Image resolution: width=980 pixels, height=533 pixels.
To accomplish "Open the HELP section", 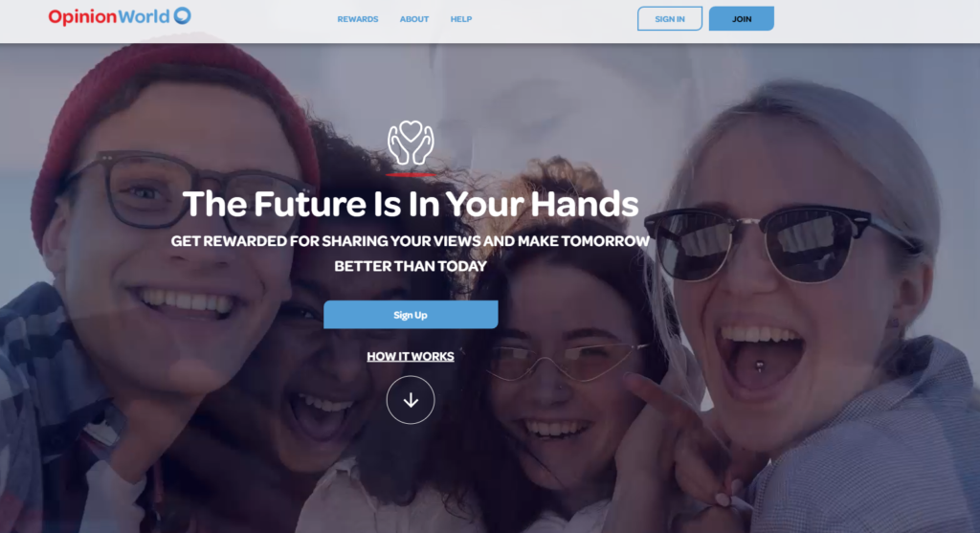I will point(461,19).
